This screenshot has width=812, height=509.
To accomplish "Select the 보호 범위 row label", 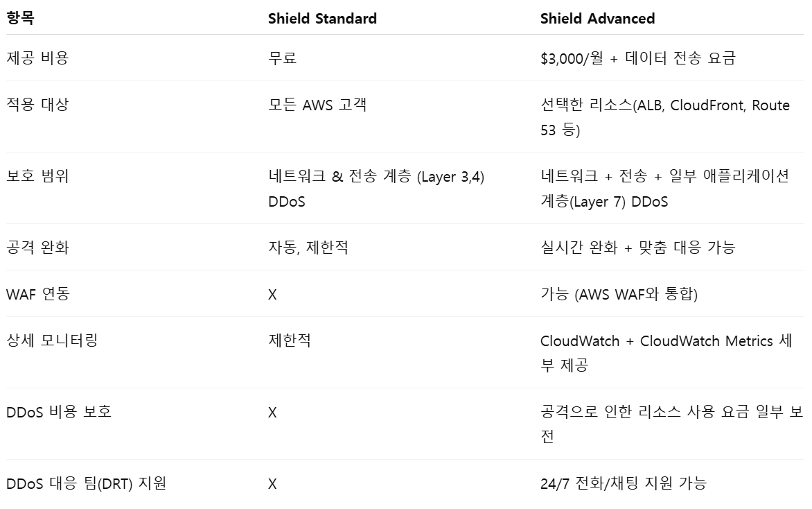I will point(37,176).
